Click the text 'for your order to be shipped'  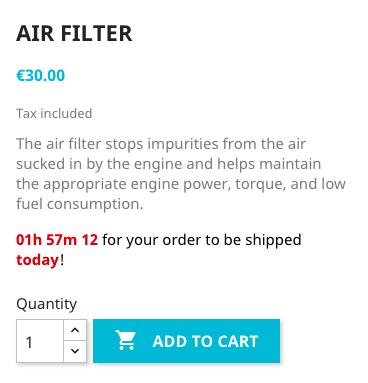coord(202,240)
